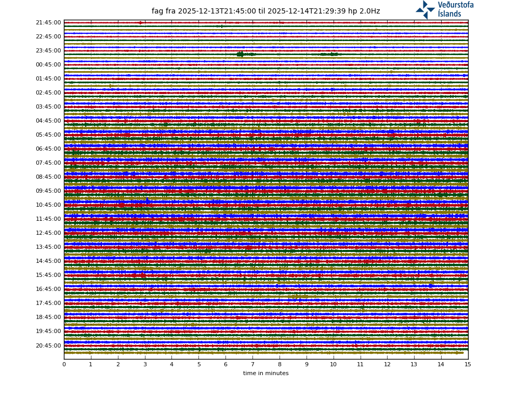Click the x-axis tick label 0
The image size is (532, 399).
pyautogui.click(x=64, y=364)
